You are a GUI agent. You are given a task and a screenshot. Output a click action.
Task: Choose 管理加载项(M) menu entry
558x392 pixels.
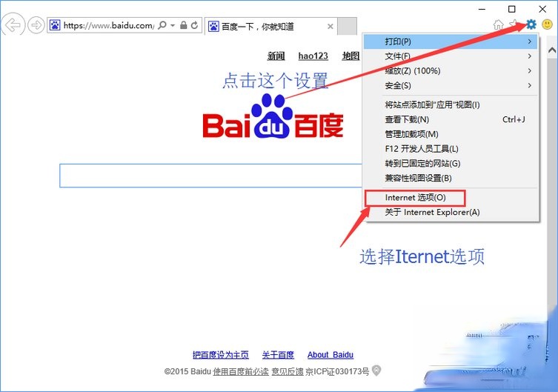(x=451, y=134)
